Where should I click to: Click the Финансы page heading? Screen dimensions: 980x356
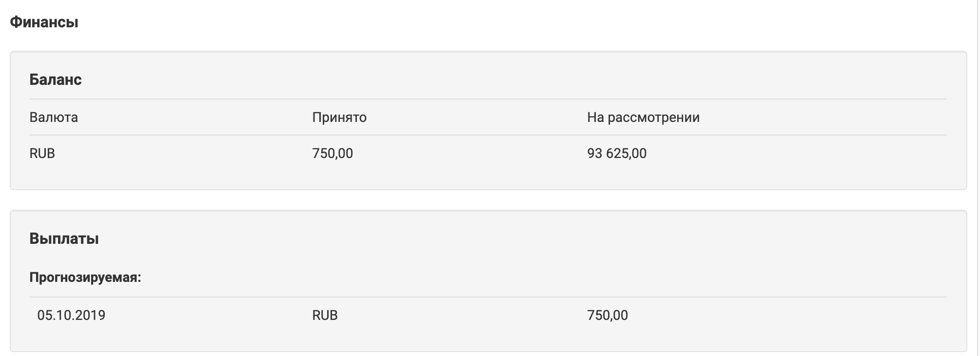tap(44, 22)
